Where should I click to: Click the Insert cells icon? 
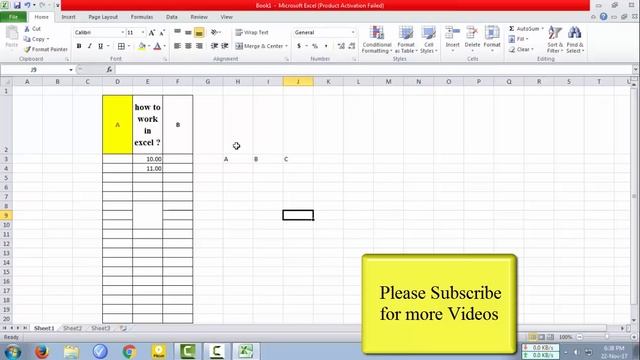point(452,33)
